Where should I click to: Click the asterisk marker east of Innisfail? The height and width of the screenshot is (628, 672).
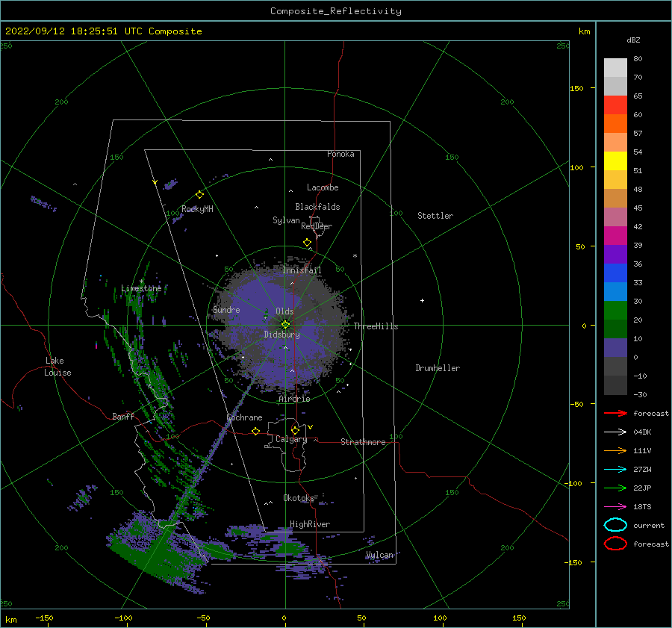[x=355, y=256]
